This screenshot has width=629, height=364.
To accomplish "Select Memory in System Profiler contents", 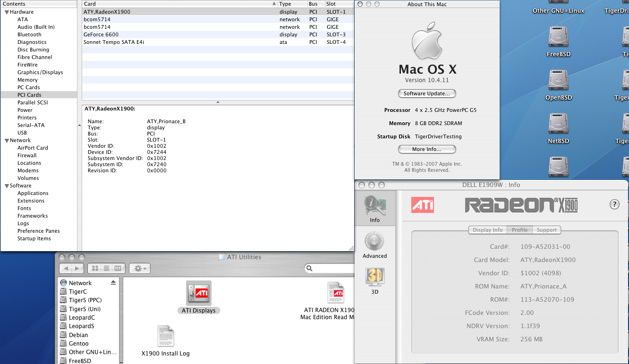I will (27, 80).
